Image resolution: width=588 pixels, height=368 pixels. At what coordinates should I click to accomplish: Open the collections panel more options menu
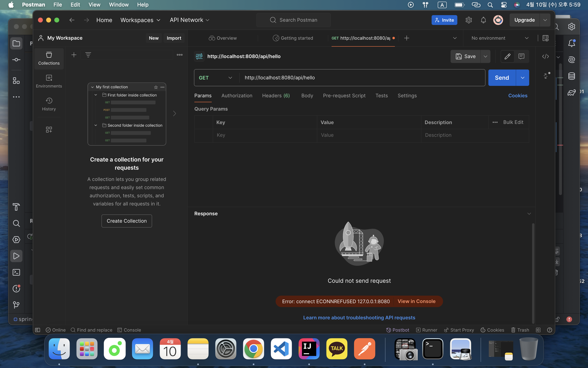(x=179, y=55)
